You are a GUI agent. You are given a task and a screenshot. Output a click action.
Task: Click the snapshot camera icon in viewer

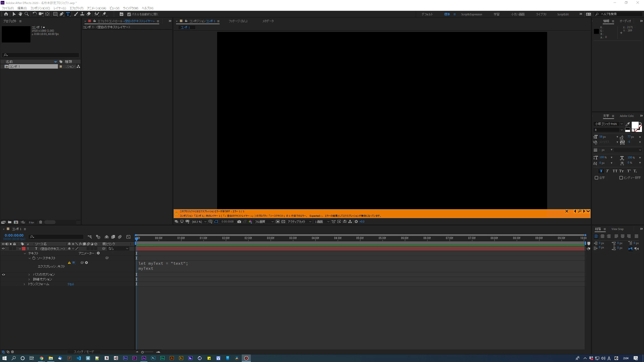click(x=239, y=221)
